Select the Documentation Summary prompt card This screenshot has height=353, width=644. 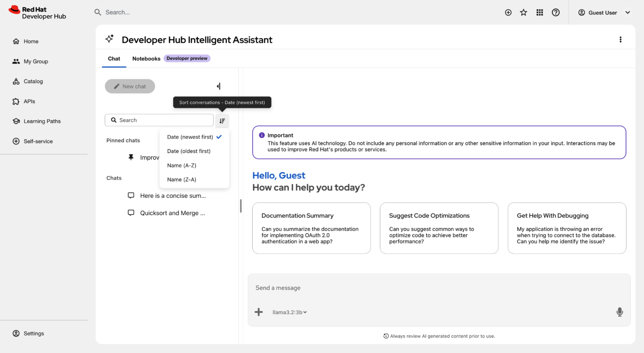(x=311, y=228)
